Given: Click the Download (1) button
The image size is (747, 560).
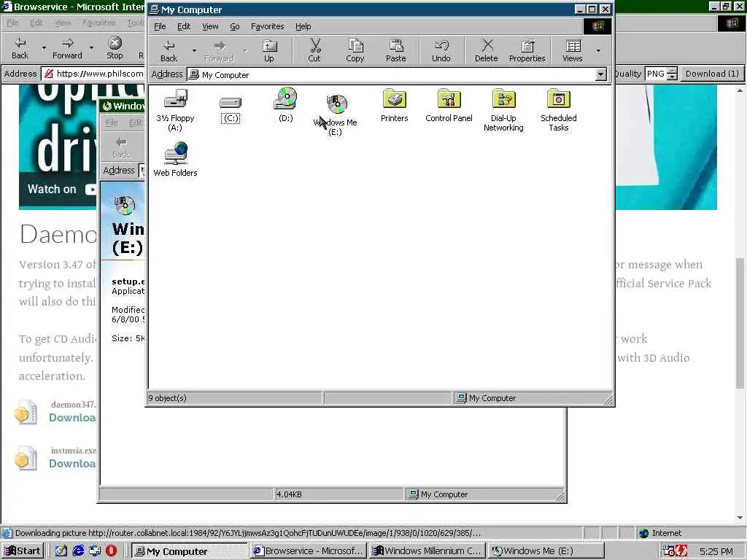Looking at the screenshot, I should tap(712, 74).
